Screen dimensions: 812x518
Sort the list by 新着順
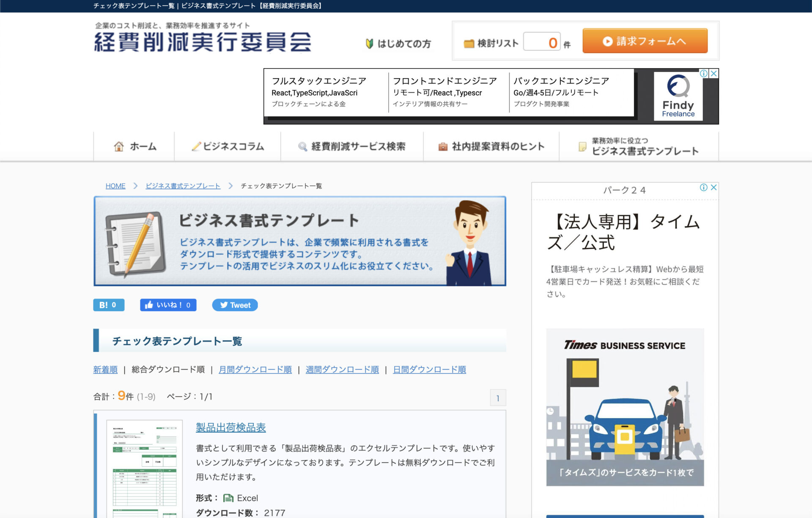[105, 369]
